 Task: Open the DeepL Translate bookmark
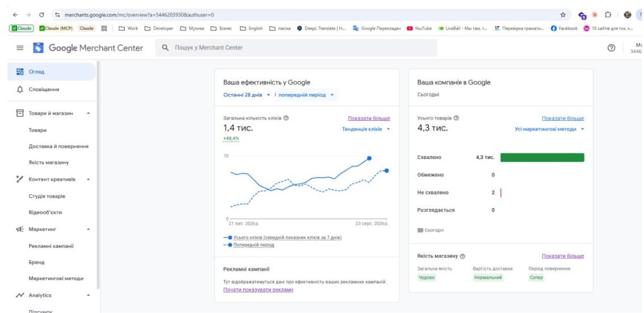(322, 29)
